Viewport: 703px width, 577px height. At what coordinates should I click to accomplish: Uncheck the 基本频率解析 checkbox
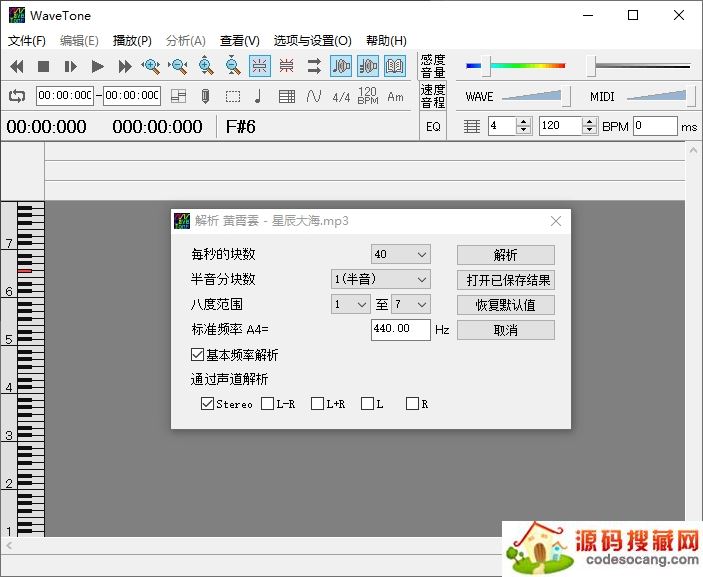198,355
